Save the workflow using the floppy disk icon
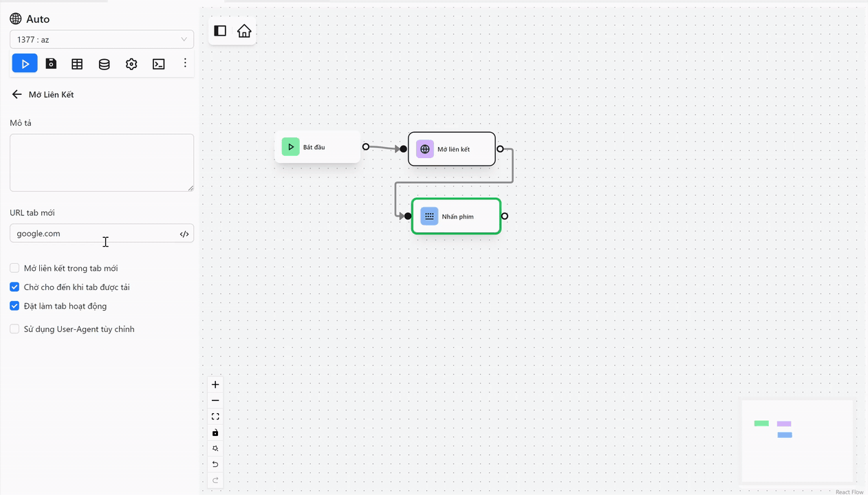 tap(50, 63)
